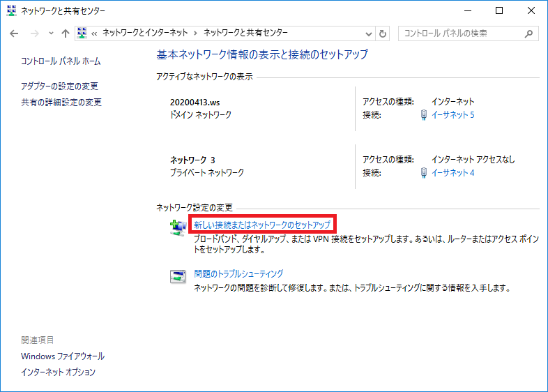Open the recent locations dropdown arrow

pos(51,33)
